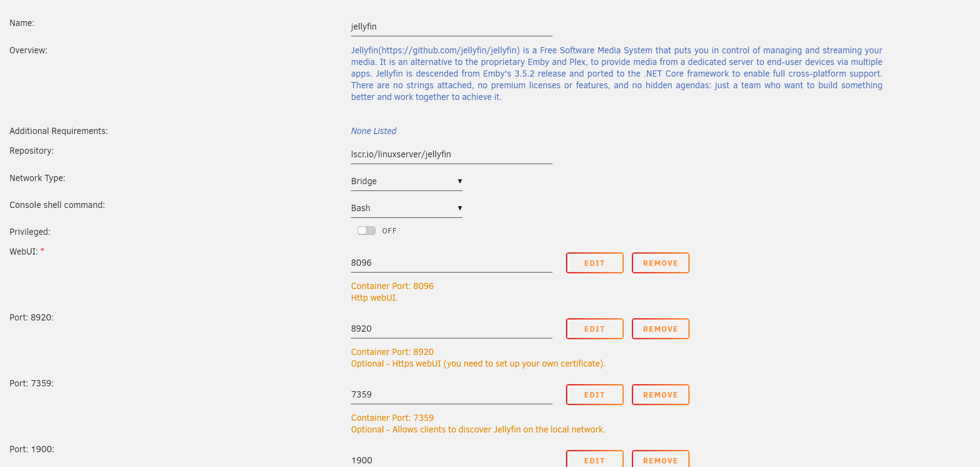The height and width of the screenshot is (467, 980).
Task: Edit the WebUI port setting
Action: [x=594, y=263]
